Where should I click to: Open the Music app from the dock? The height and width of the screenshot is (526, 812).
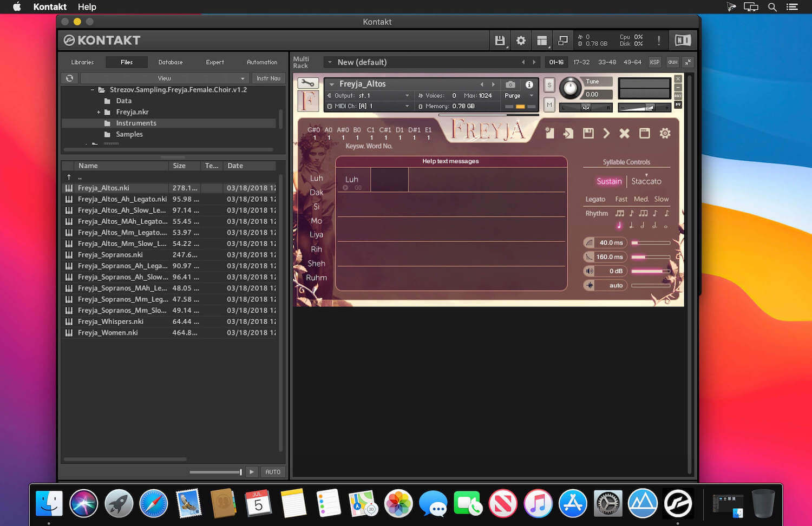[538, 503]
